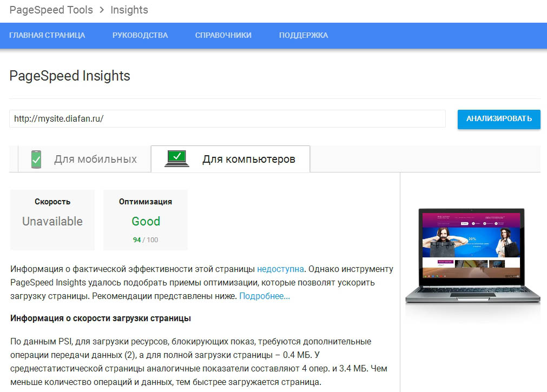The height and width of the screenshot is (392, 547).
Task: Click the Скорость Unavailable score card
Action: click(x=52, y=220)
